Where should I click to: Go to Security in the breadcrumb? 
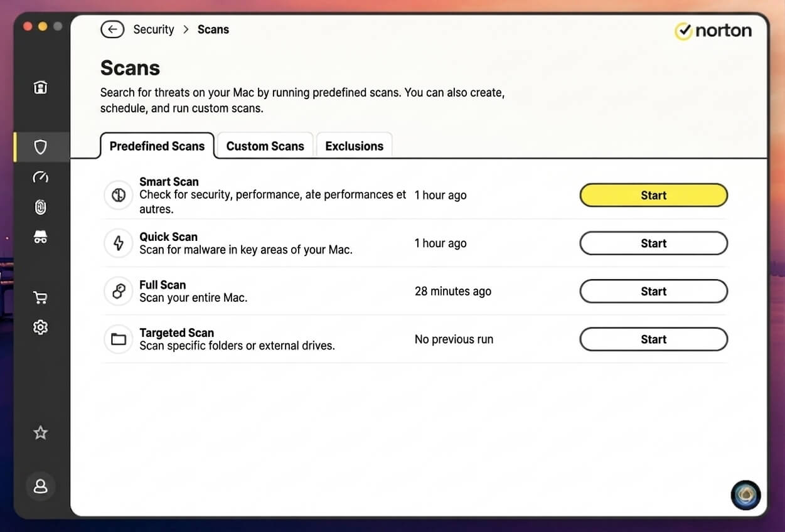coord(154,29)
